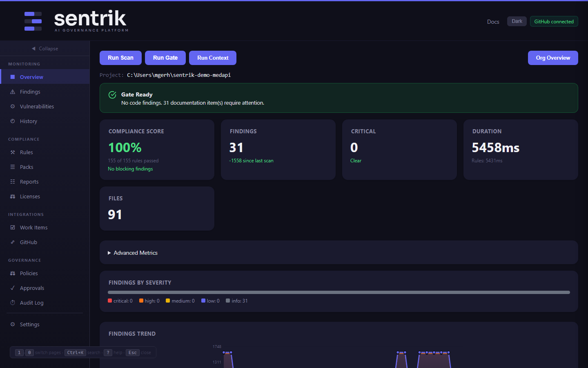Click the Files count card
This screenshot has height=368, width=588.
point(157,209)
